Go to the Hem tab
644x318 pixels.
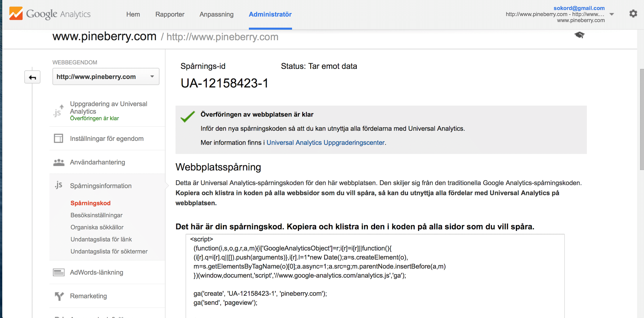pyautogui.click(x=133, y=14)
